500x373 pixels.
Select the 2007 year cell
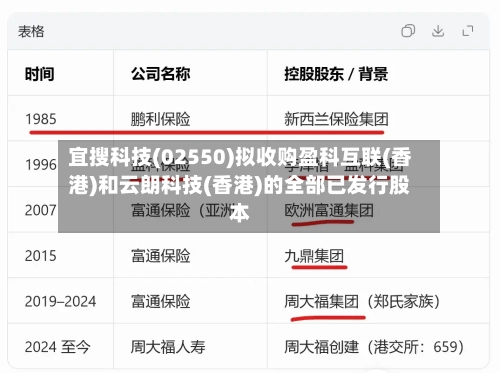(x=41, y=210)
